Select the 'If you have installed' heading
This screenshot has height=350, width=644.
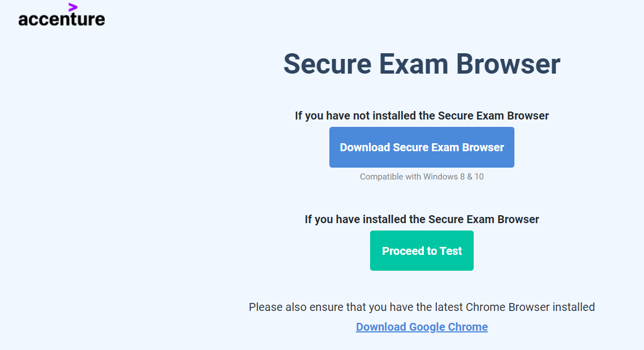(422, 219)
